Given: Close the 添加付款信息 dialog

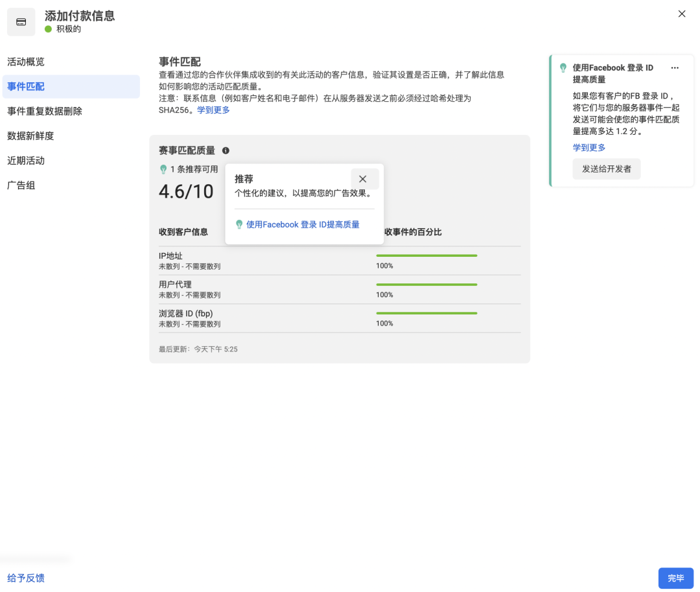Looking at the screenshot, I should click(681, 14).
